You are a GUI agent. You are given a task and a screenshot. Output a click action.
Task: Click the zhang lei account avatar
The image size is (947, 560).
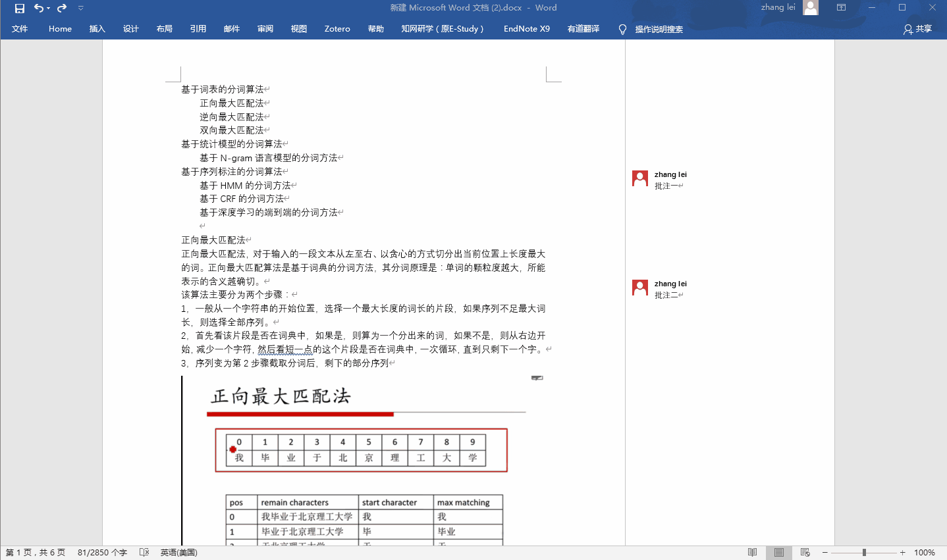811,8
